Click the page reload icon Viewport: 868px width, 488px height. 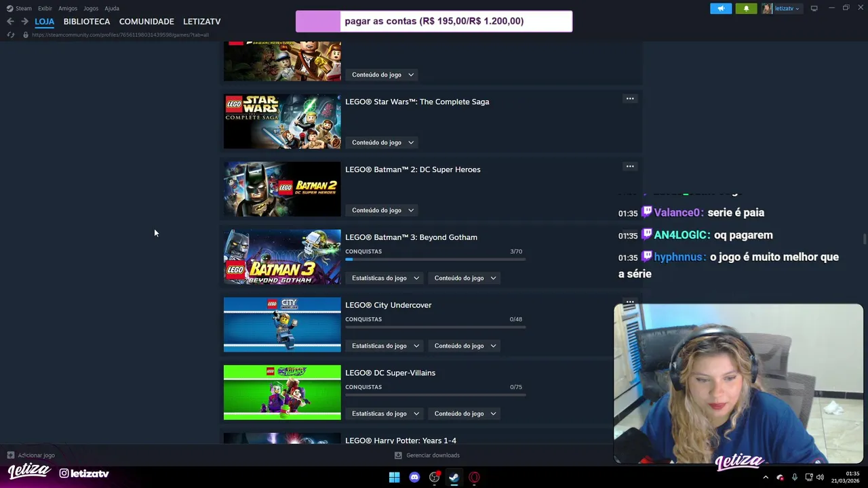[x=11, y=35]
